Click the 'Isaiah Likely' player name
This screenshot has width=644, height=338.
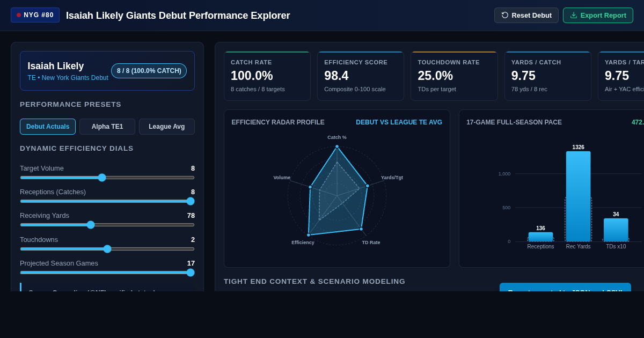point(56,66)
